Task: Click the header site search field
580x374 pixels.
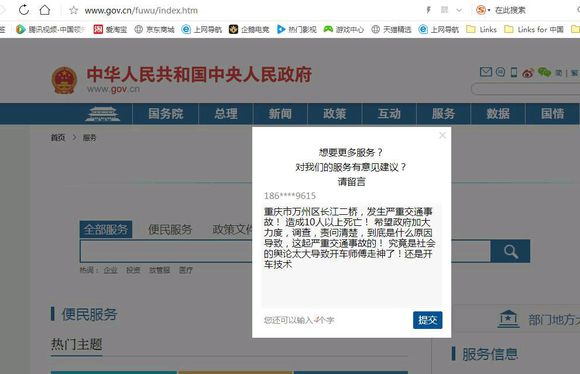Action: pyautogui.click(x=525, y=89)
